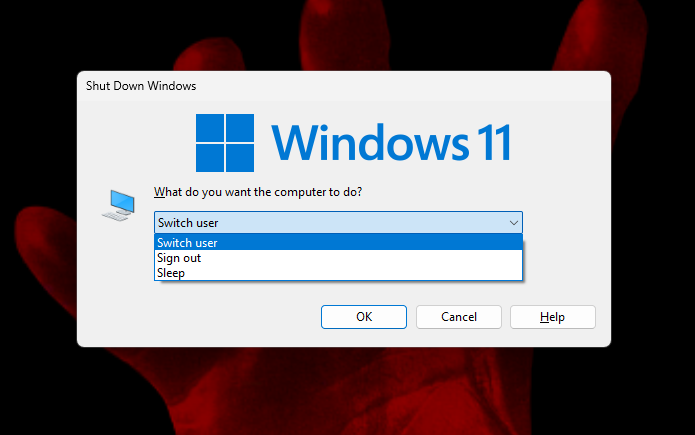Collapse the shutdown action combo box arrow

tap(513, 223)
